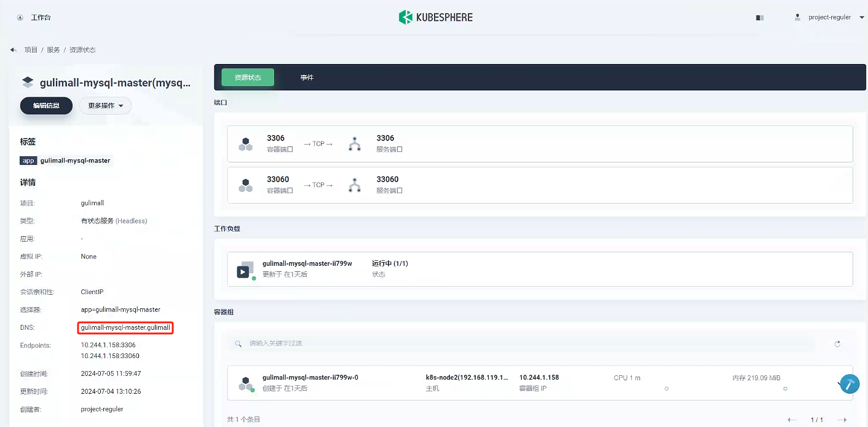Switch to the 资源状态 tab

[248, 78]
